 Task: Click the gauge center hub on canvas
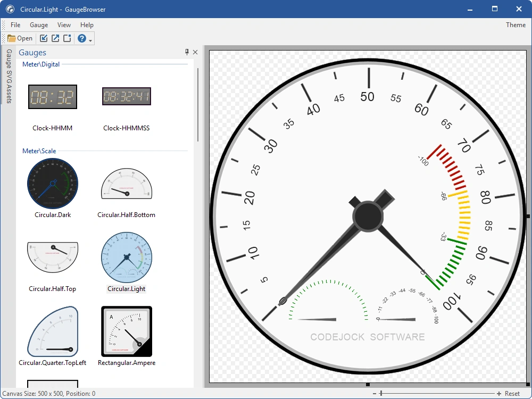(368, 217)
